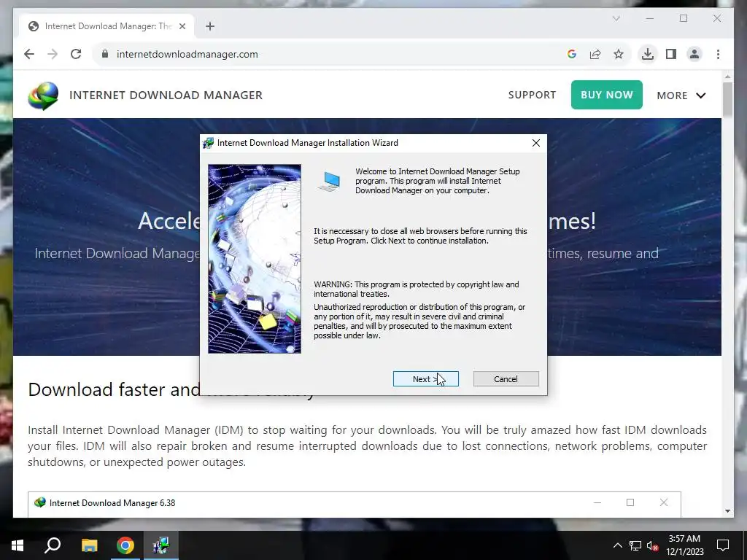This screenshot has height=560, width=747.
Task: Cancel the IDM installation wizard
Action: coord(506,379)
